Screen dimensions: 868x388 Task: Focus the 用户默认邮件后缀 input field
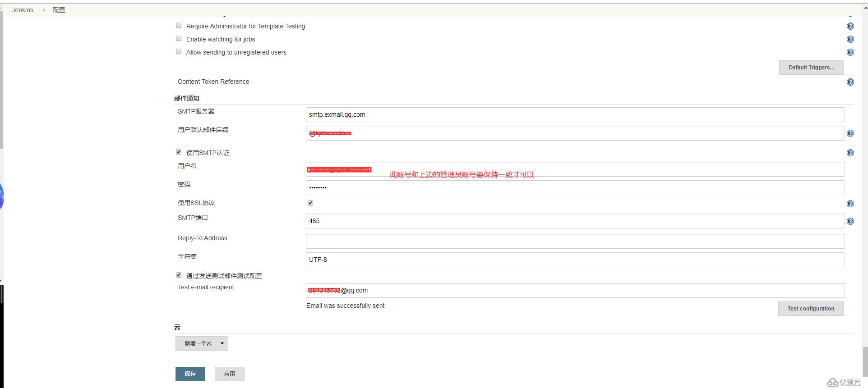pos(575,133)
